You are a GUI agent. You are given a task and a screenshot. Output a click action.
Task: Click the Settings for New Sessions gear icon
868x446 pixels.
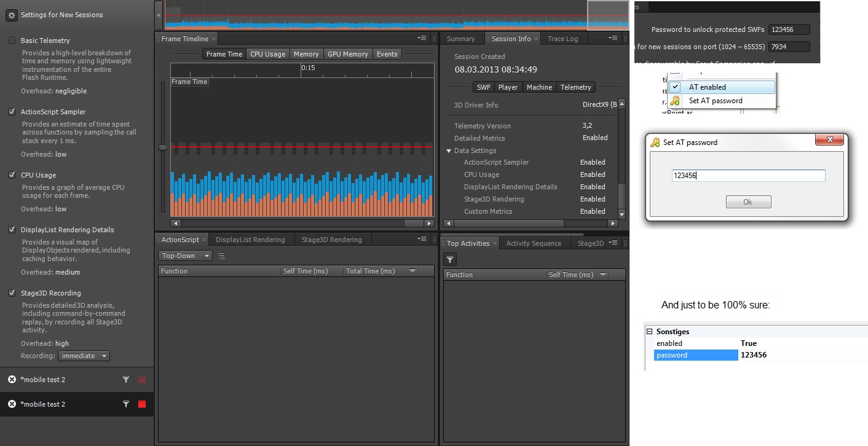pos(11,15)
